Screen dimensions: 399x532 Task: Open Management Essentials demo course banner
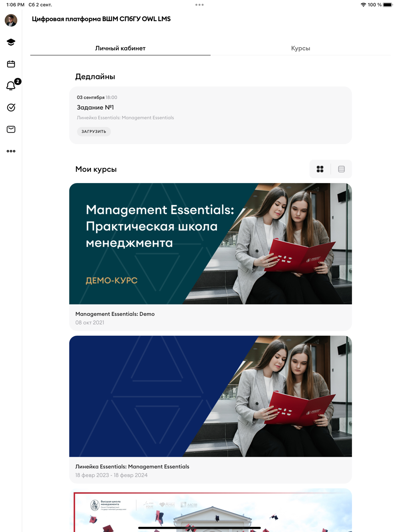(x=210, y=244)
